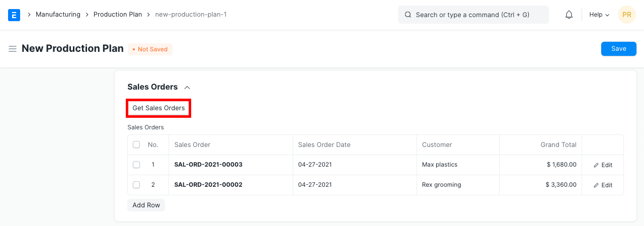Click Add Row below the table
The height and width of the screenshot is (226, 644).
pyautogui.click(x=146, y=205)
